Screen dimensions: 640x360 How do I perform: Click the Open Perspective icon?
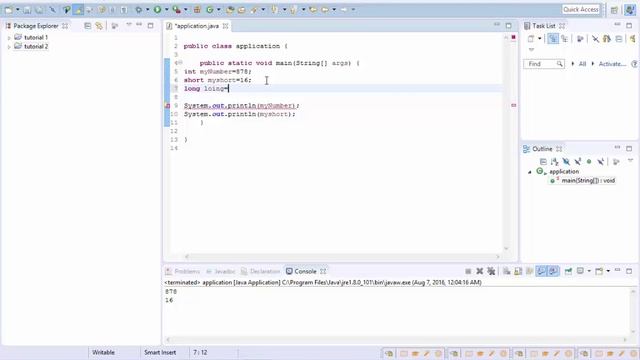[x=614, y=10]
